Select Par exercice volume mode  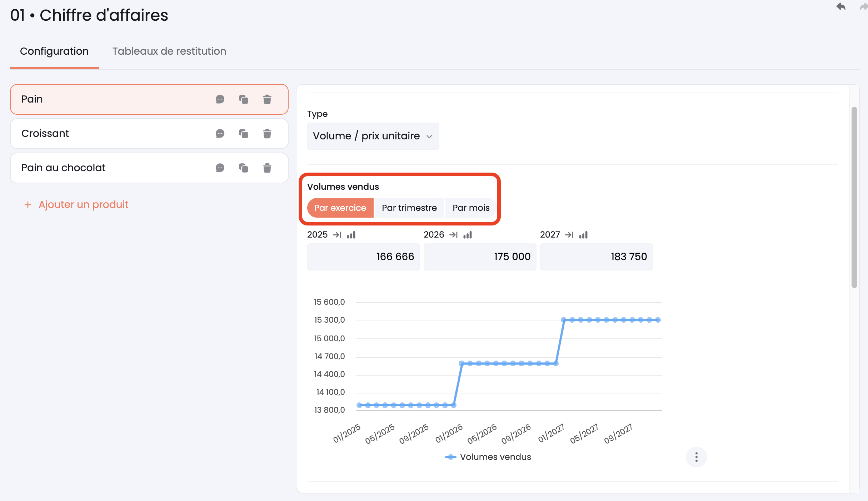click(x=340, y=208)
